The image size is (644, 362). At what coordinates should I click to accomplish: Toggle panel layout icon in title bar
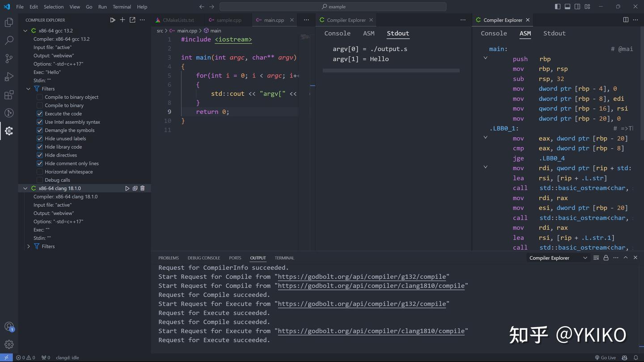point(568,7)
